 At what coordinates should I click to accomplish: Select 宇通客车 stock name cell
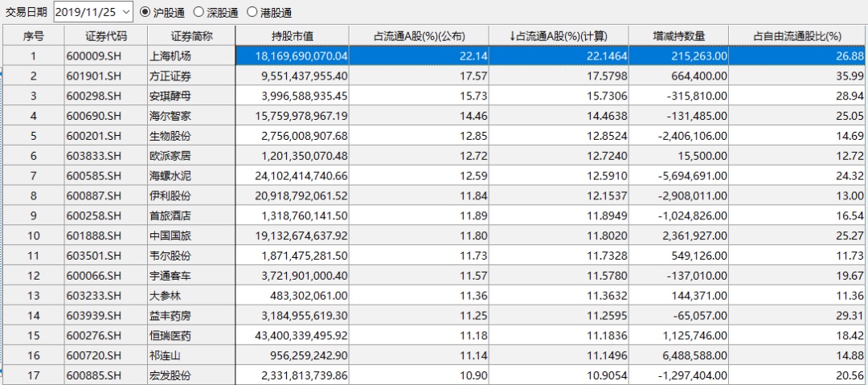(191, 276)
